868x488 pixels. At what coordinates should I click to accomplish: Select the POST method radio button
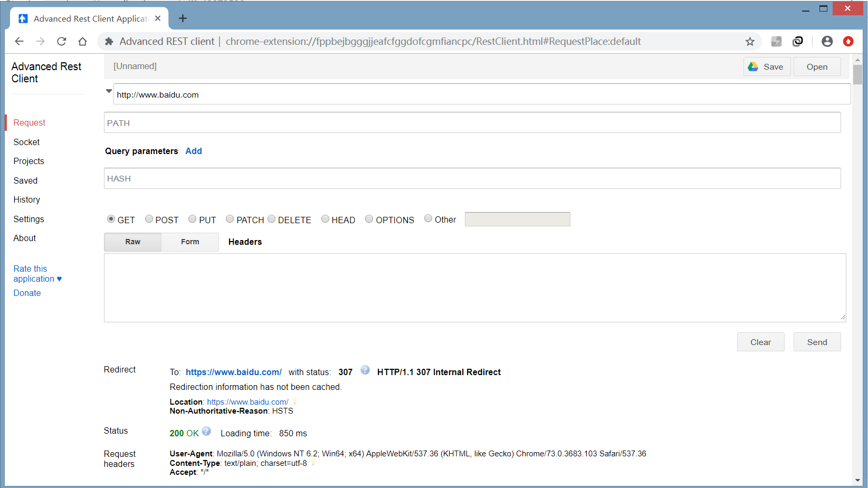(x=149, y=219)
